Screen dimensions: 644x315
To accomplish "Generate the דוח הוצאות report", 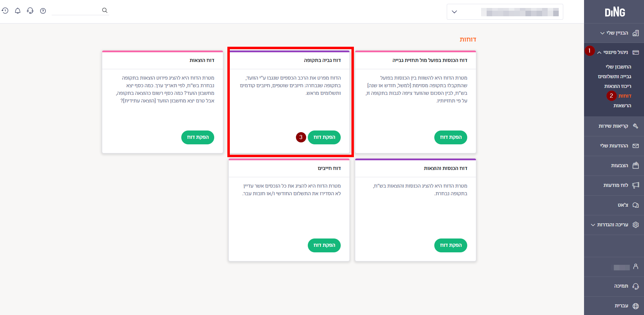I will point(198,137).
